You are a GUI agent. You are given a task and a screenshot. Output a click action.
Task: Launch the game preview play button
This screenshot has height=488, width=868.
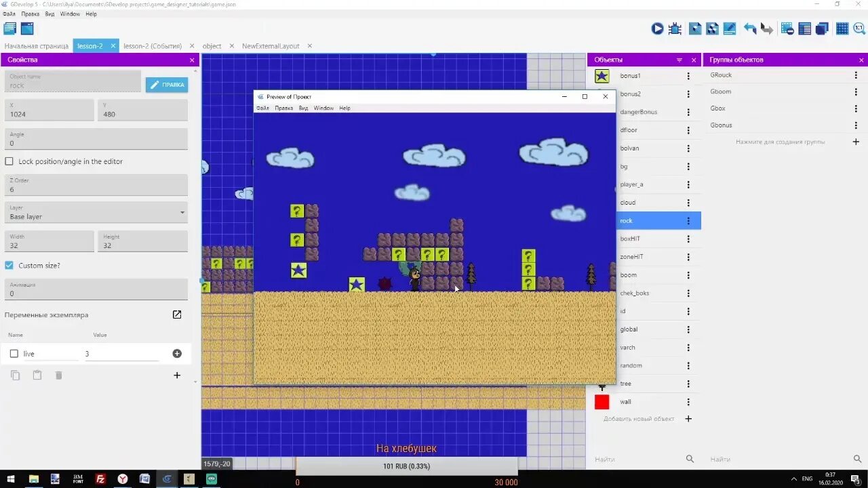[x=657, y=28]
